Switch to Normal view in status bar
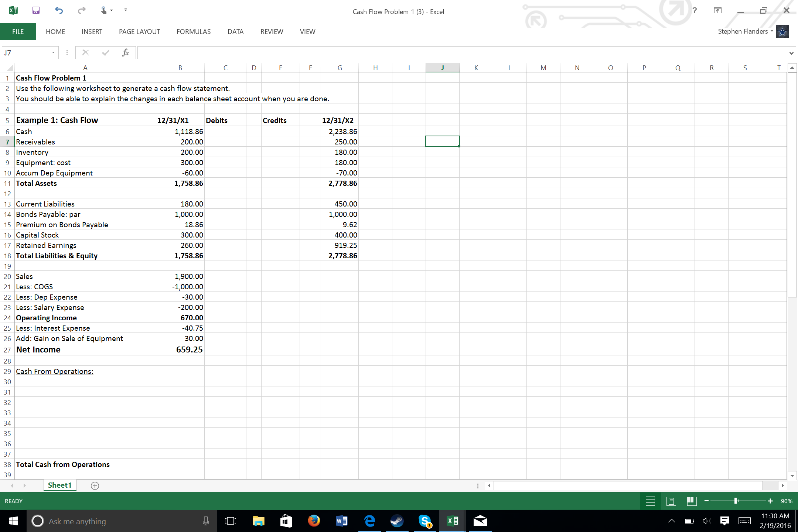 650,501
